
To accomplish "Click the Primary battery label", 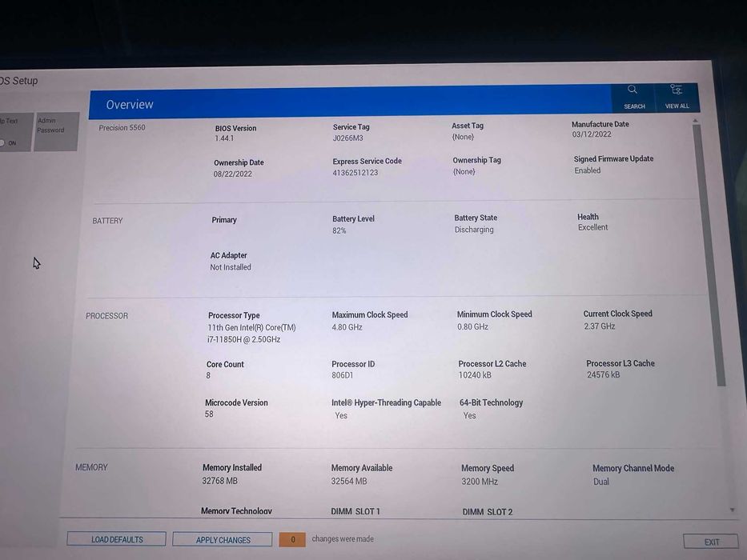I will (224, 220).
